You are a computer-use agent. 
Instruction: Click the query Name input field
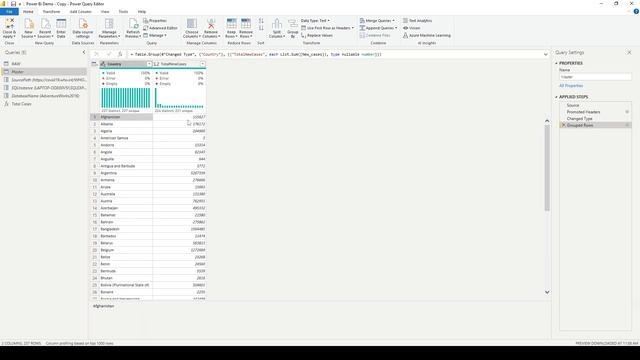point(595,77)
